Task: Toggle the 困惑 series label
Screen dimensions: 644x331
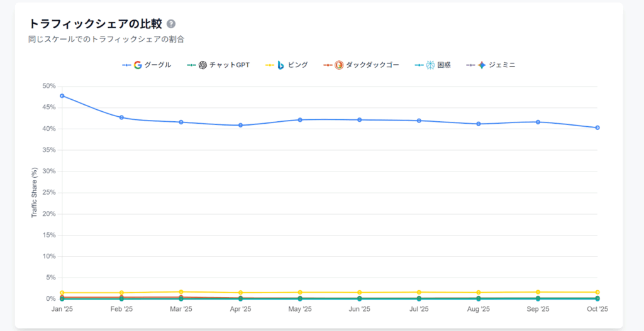Action: click(444, 65)
